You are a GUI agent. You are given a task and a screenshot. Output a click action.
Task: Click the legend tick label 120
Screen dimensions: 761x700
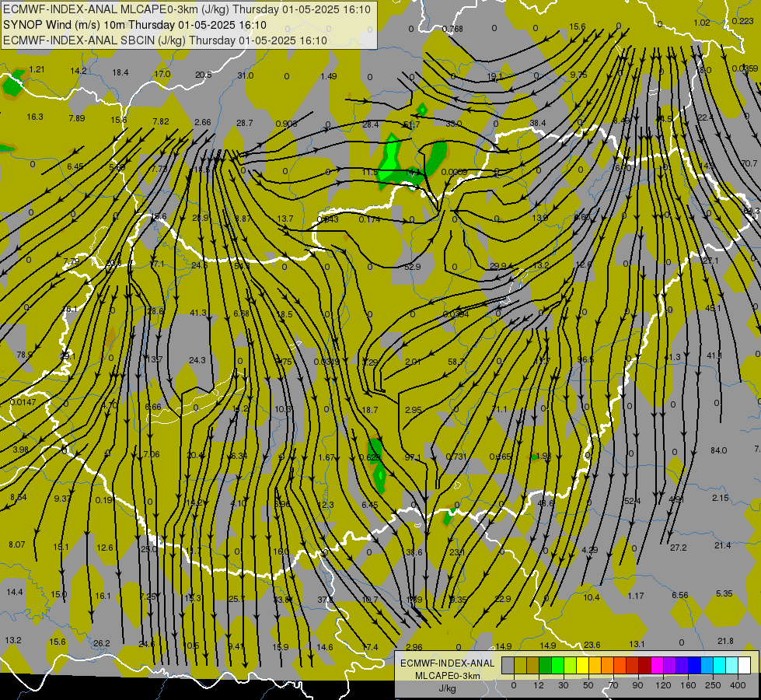(663, 685)
